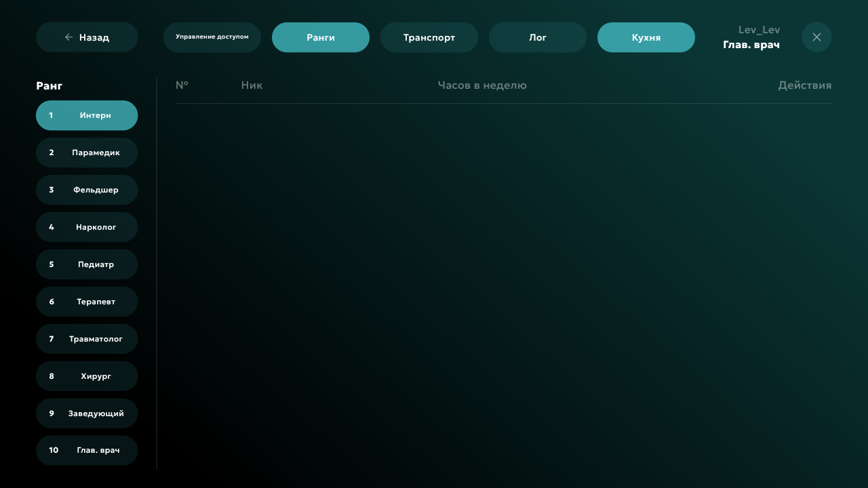Select rank 1 Интерн
868x488 pixels.
click(x=87, y=115)
